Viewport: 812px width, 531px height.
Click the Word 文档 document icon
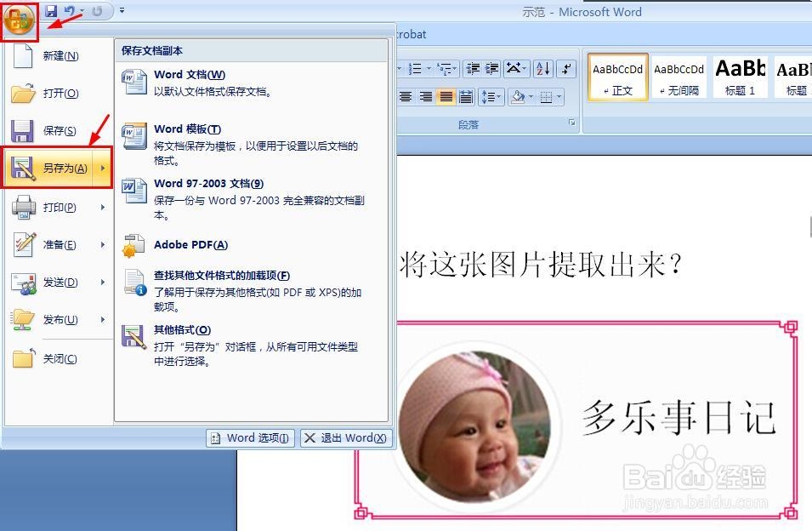[134, 83]
